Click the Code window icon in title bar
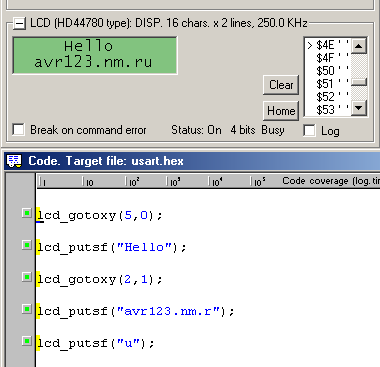The image size is (380, 367). click(x=14, y=161)
